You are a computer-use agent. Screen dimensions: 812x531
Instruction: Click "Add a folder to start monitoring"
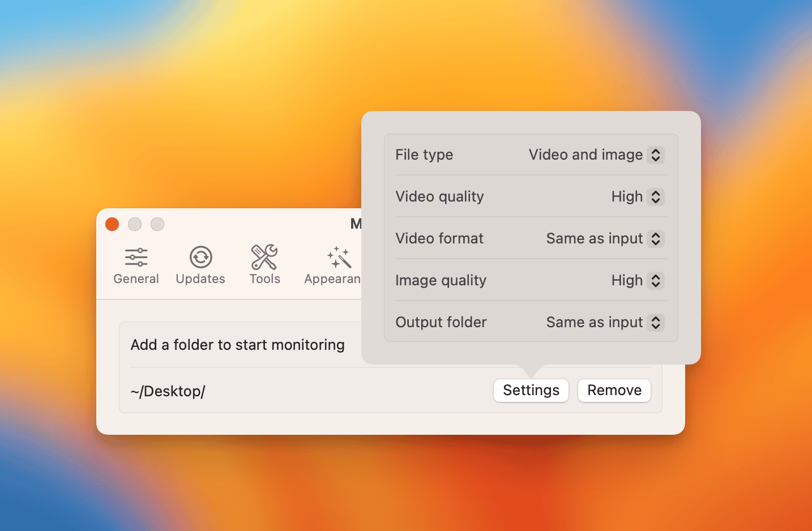(x=237, y=345)
